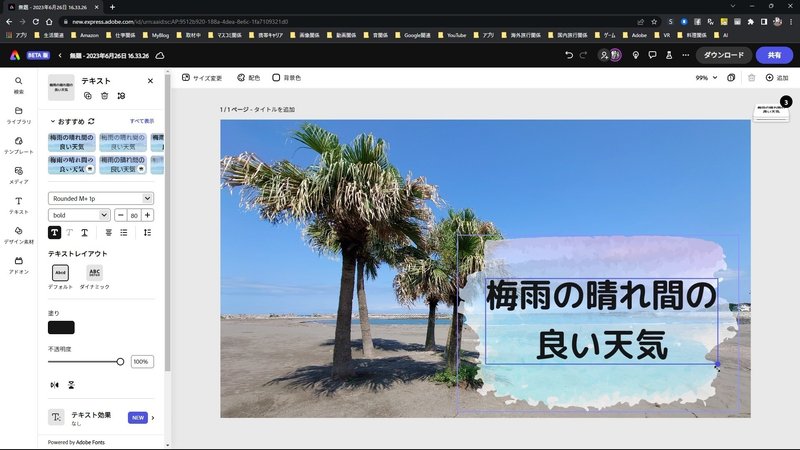Click the browser address bar
This screenshot has width=800, height=450.
click(x=347, y=21)
